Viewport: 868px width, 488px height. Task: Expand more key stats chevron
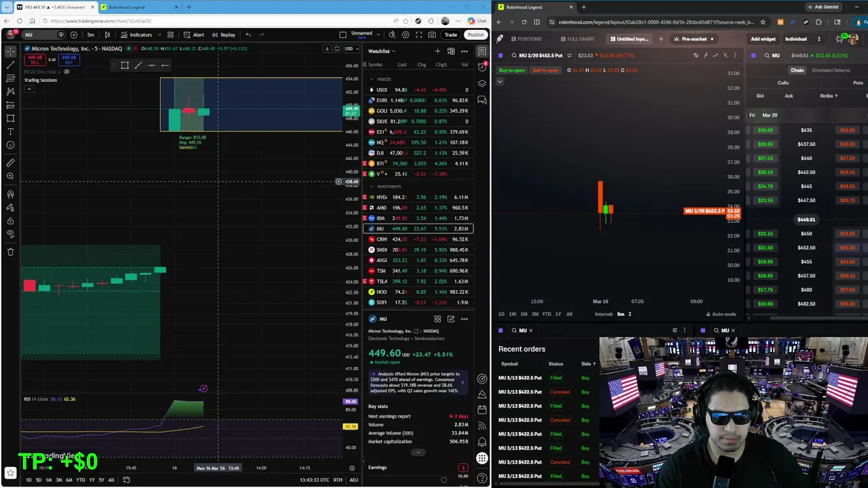418,452
